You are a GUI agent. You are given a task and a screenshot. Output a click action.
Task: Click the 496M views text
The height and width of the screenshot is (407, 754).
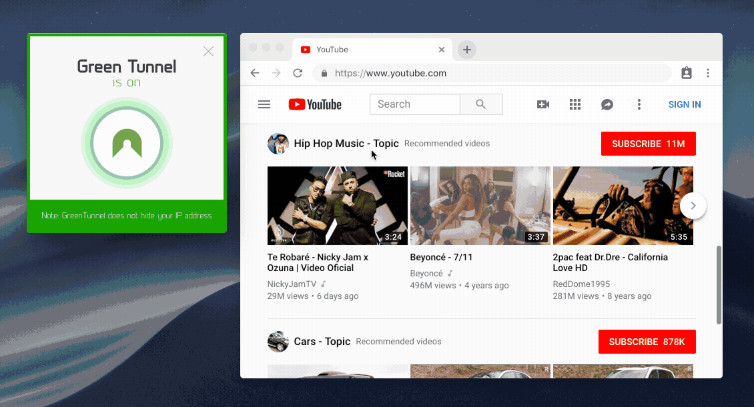pos(433,285)
